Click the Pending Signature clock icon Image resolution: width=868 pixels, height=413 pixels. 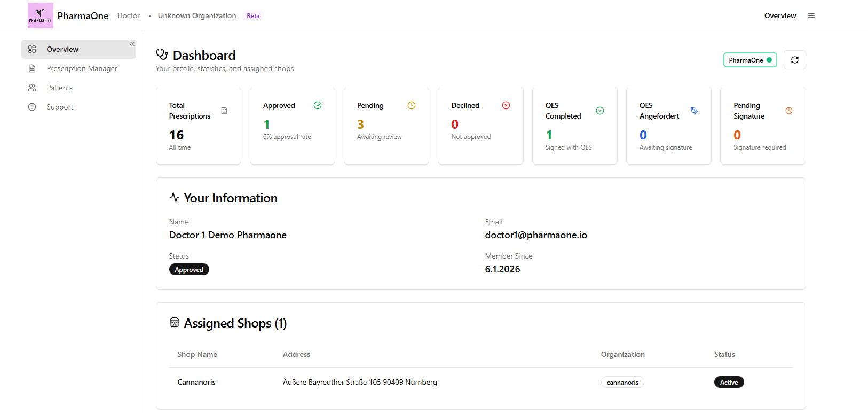(x=788, y=111)
